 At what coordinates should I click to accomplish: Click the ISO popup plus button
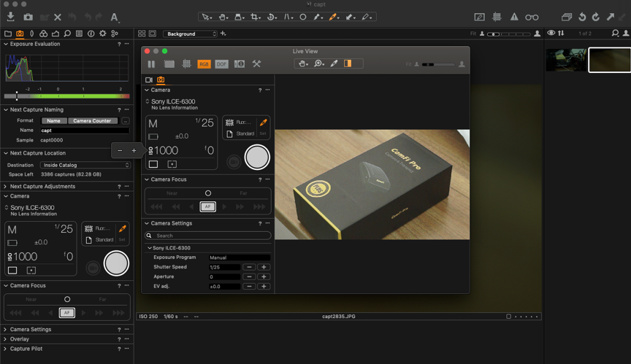pos(134,151)
